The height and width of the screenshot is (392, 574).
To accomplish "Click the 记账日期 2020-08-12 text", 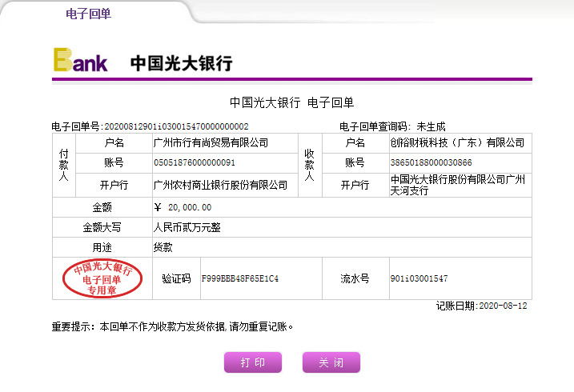I will [481, 306].
